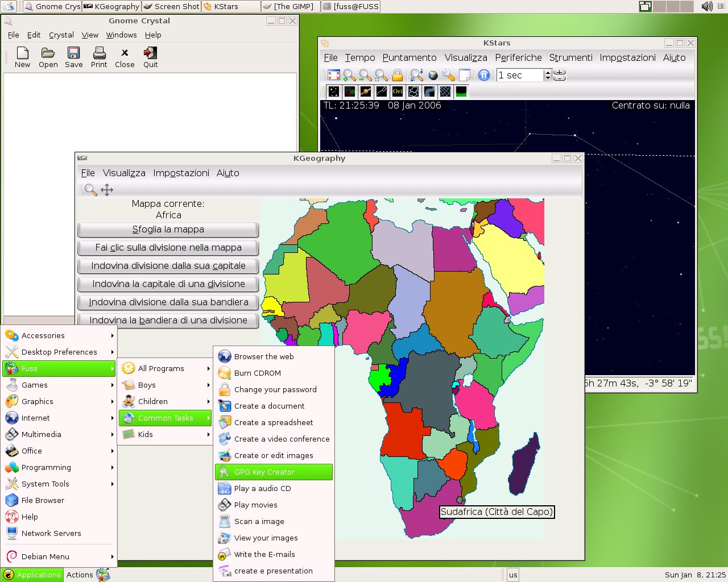Expand the Games submenu
Image resolution: width=728 pixels, height=582 pixels.
coord(59,385)
